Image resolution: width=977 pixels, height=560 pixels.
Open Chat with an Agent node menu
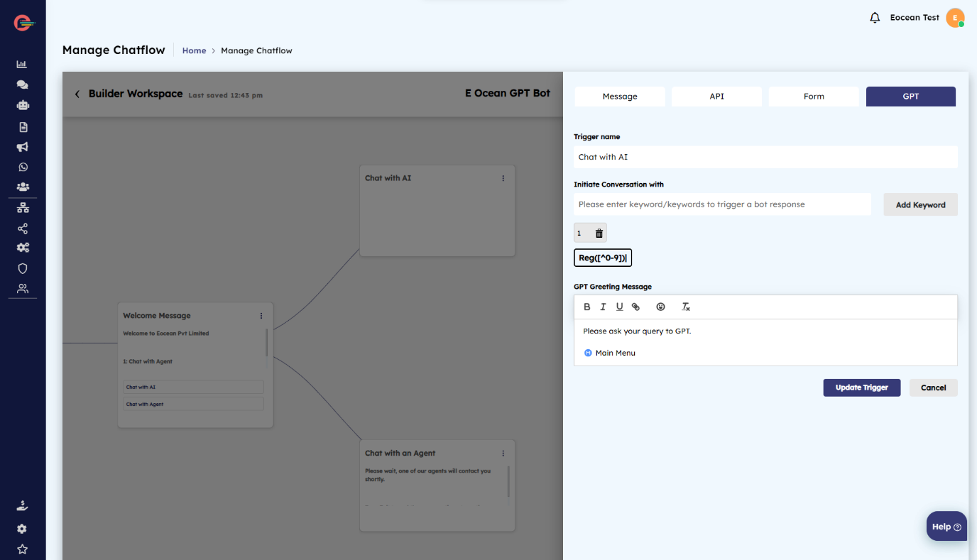click(x=503, y=454)
